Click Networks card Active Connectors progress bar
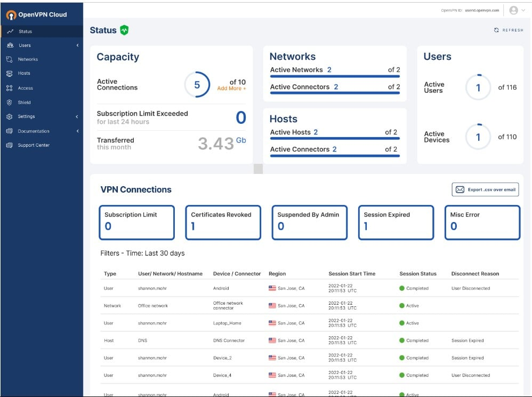This screenshot has height=397, width=532. point(335,93)
